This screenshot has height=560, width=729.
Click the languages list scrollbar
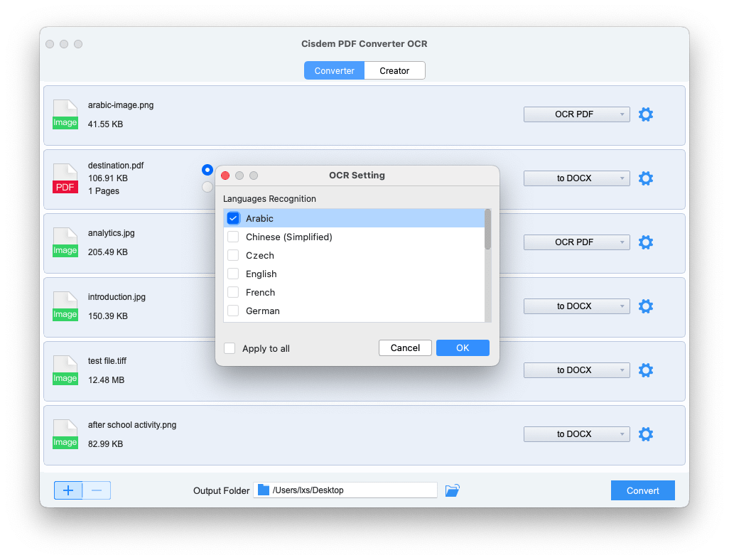(x=487, y=230)
